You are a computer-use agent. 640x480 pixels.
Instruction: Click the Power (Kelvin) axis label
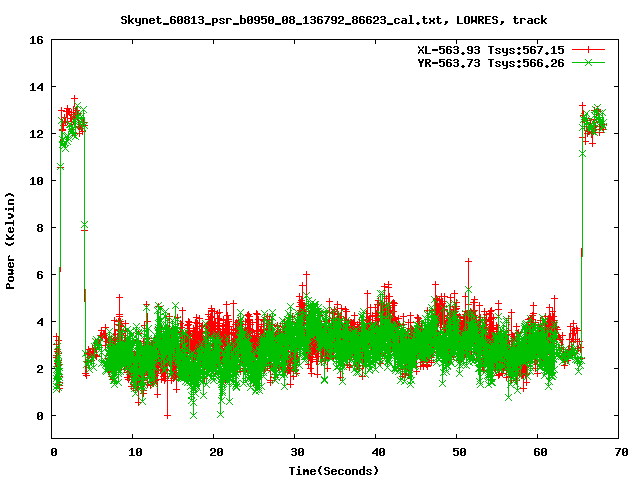tap(10, 241)
